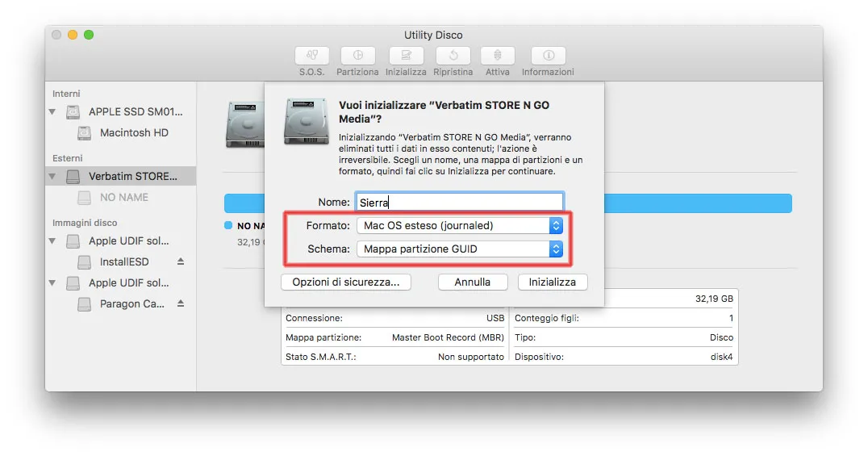
Task: Select the Macintosh HD volume icon
Action: [84, 133]
